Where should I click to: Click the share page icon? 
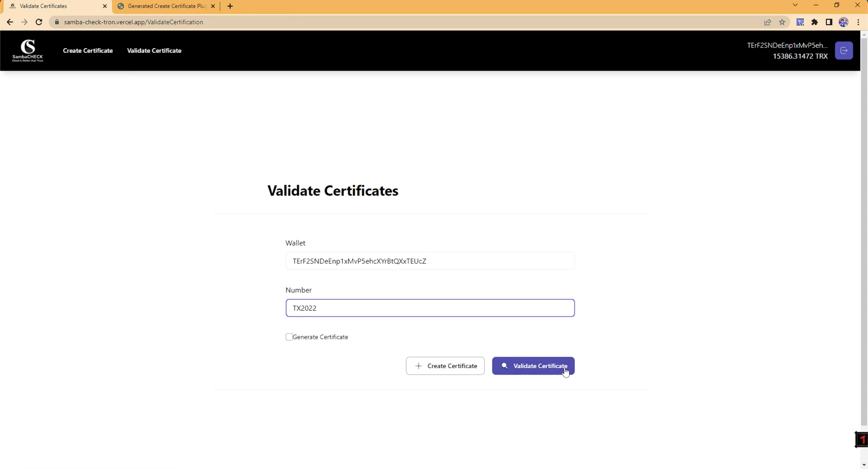coord(768,22)
